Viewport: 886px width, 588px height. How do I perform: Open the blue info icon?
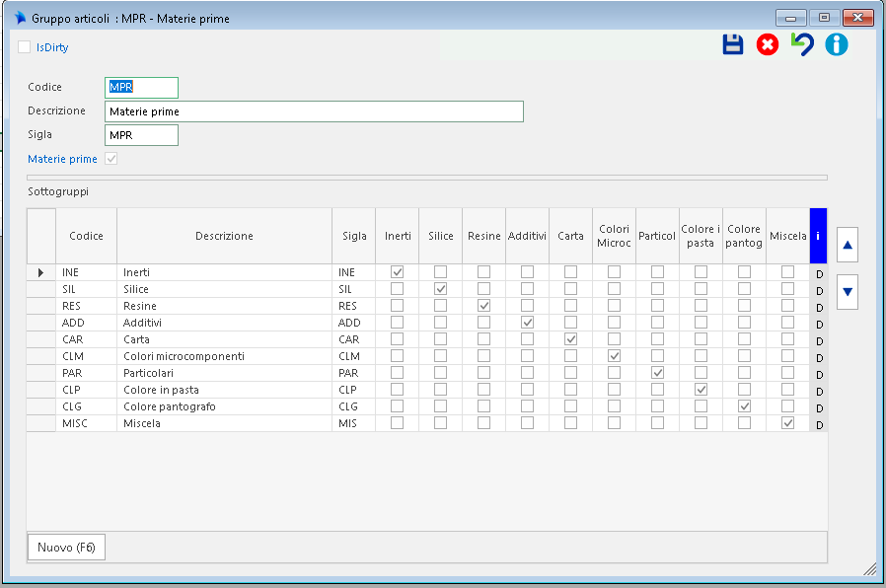point(837,44)
